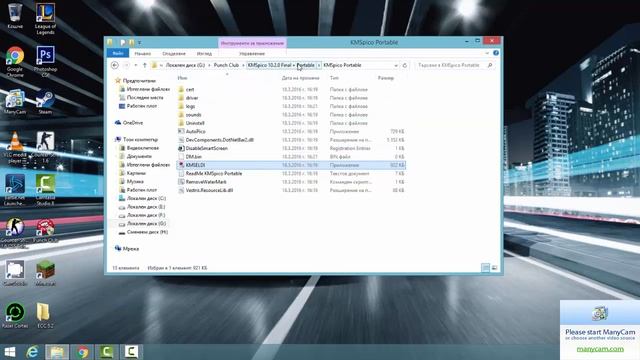The image size is (640, 360).
Task: Click File Explorer taskbar icon
Action: coord(57,352)
